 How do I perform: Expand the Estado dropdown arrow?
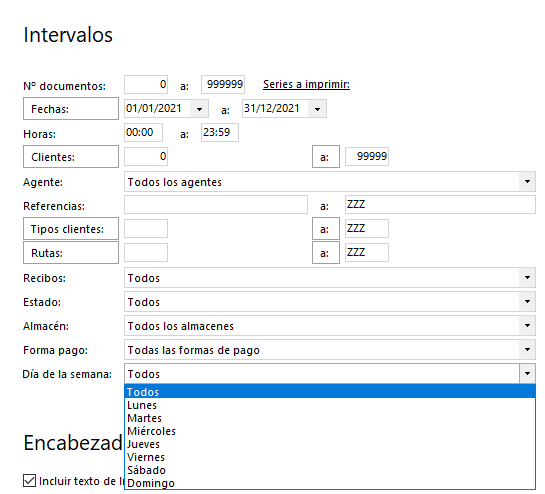point(527,302)
